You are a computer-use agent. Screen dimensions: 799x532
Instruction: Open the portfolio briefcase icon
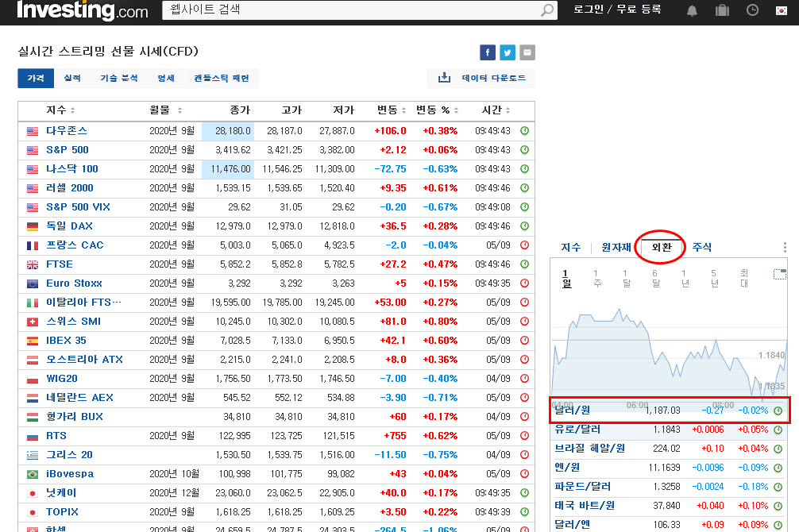[722, 10]
